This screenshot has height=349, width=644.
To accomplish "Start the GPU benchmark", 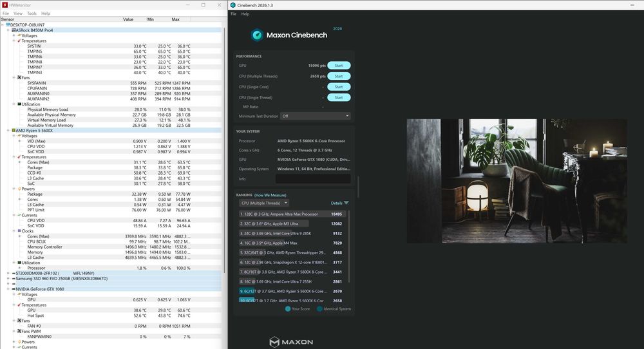I will point(339,65).
